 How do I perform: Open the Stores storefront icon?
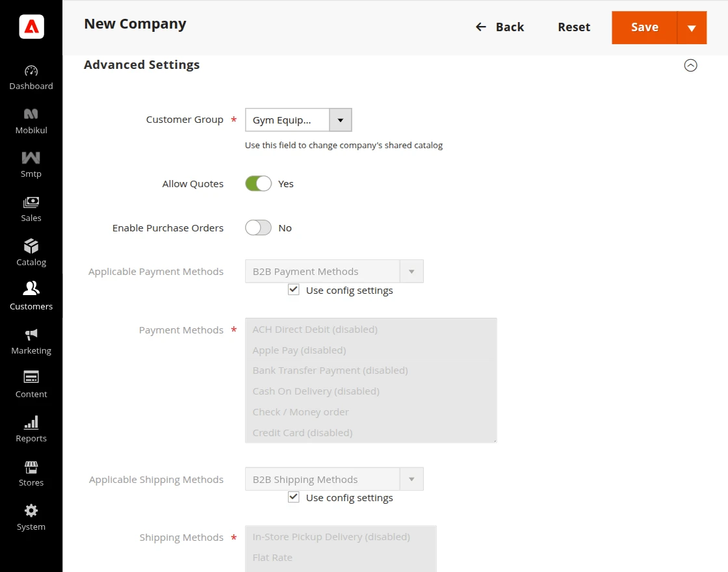pos(31,467)
